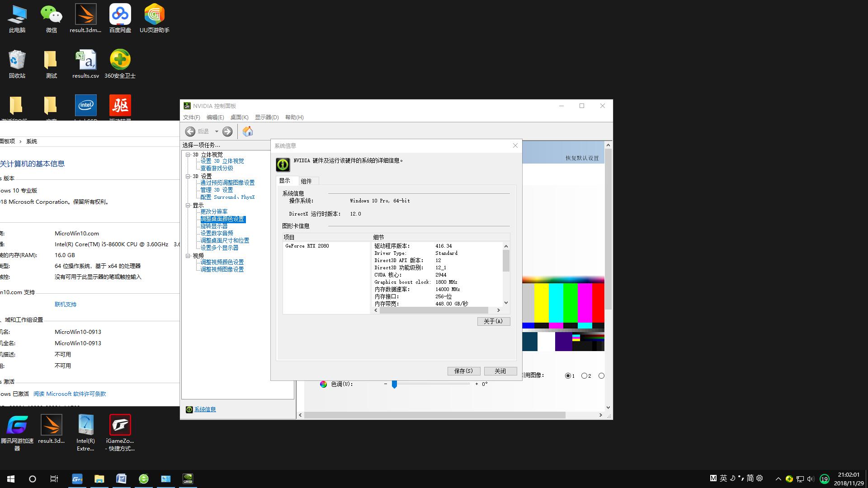Open the 百度网盘 desktop icon
The height and width of the screenshot is (488, 868).
click(120, 15)
